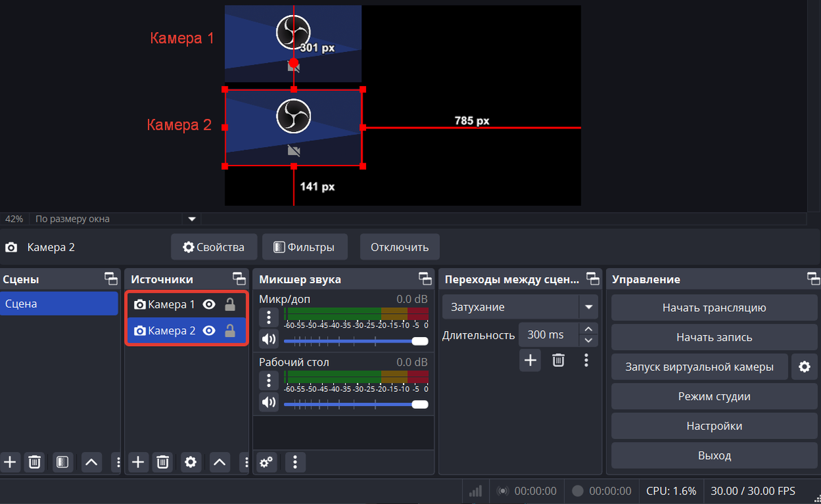Open the Затухание transition dropdown
Viewport: 821px width, 504px height.
pos(588,307)
